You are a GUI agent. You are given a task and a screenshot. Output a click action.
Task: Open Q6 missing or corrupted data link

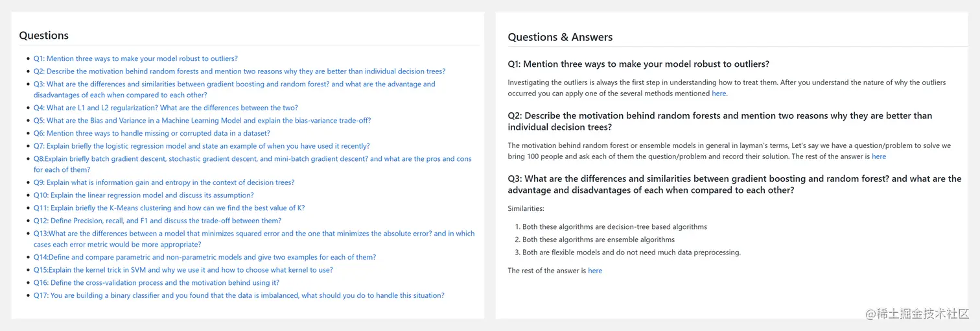[152, 133]
